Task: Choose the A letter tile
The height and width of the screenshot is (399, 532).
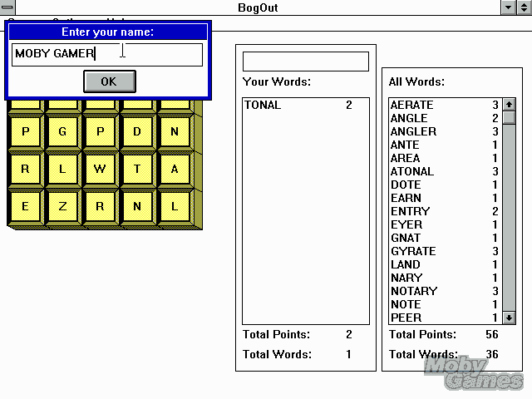Action: 175,169
